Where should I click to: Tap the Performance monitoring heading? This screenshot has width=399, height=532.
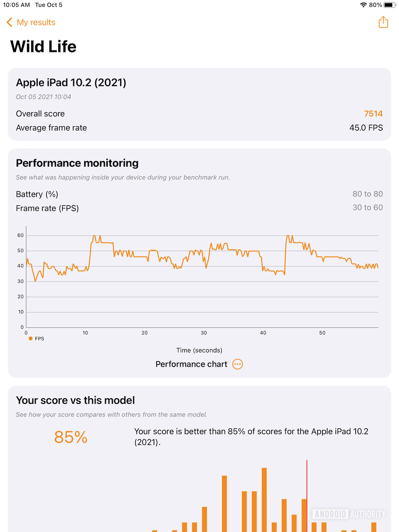coord(77,163)
